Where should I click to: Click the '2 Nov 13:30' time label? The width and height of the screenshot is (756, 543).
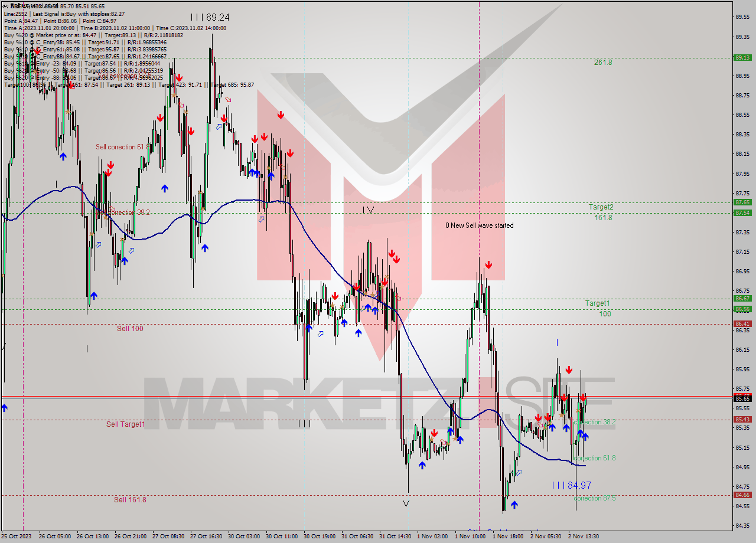[583, 537]
